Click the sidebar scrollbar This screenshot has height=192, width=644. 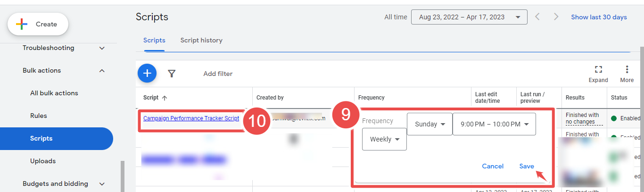point(123,176)
